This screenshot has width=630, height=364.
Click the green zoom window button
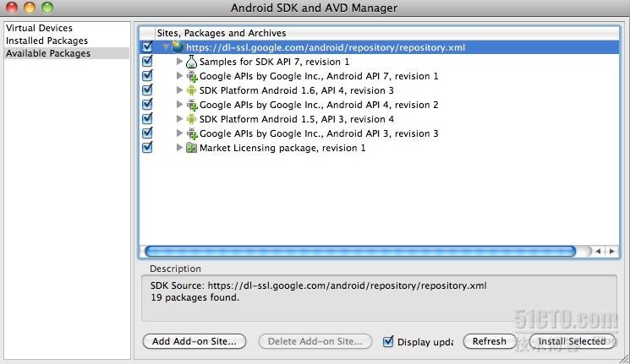pos(47,8)
